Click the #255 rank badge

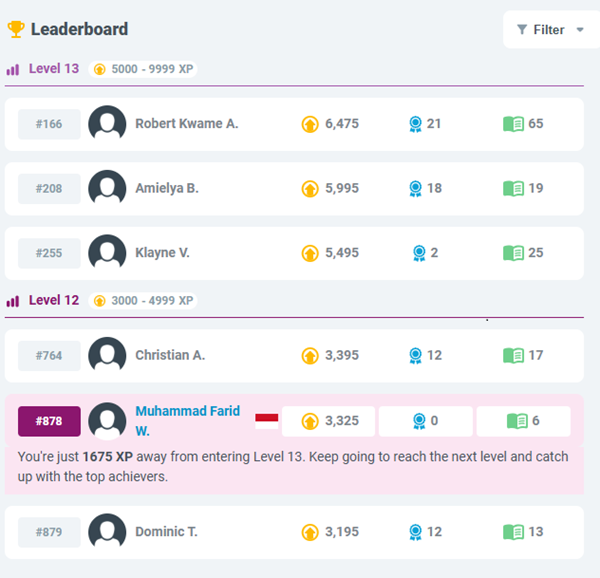point(49,253)
